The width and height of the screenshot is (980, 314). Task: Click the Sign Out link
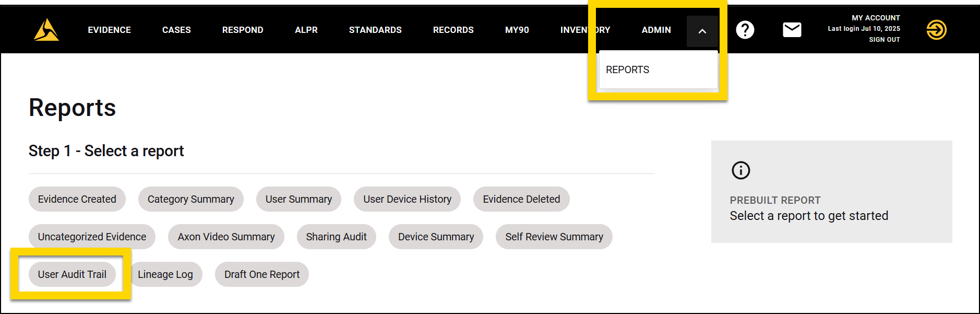pyautogui.click(x=884, y=39)
